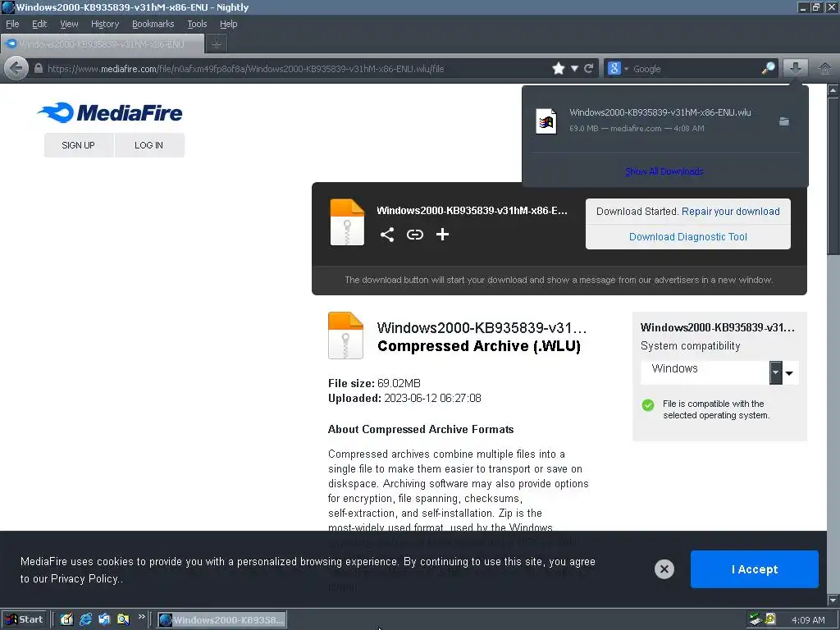Open the History menu
Viewport: 840px width, 630px height.
point(104,24)
